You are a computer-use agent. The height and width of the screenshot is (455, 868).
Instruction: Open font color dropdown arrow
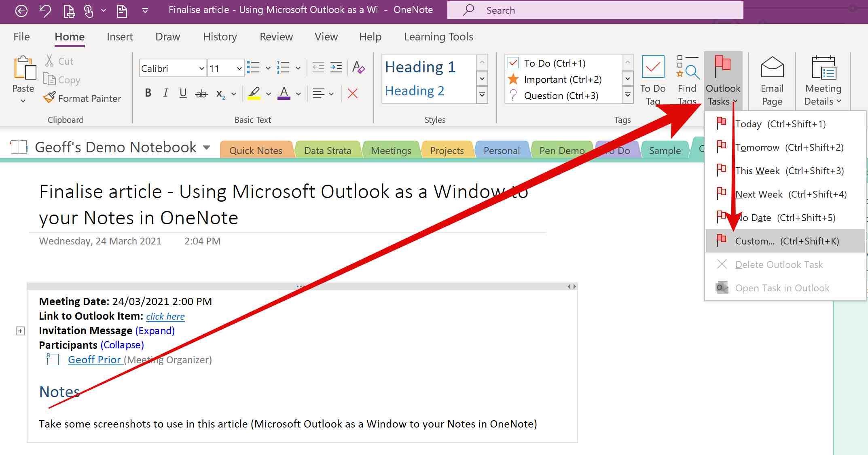tap(299, 94)
